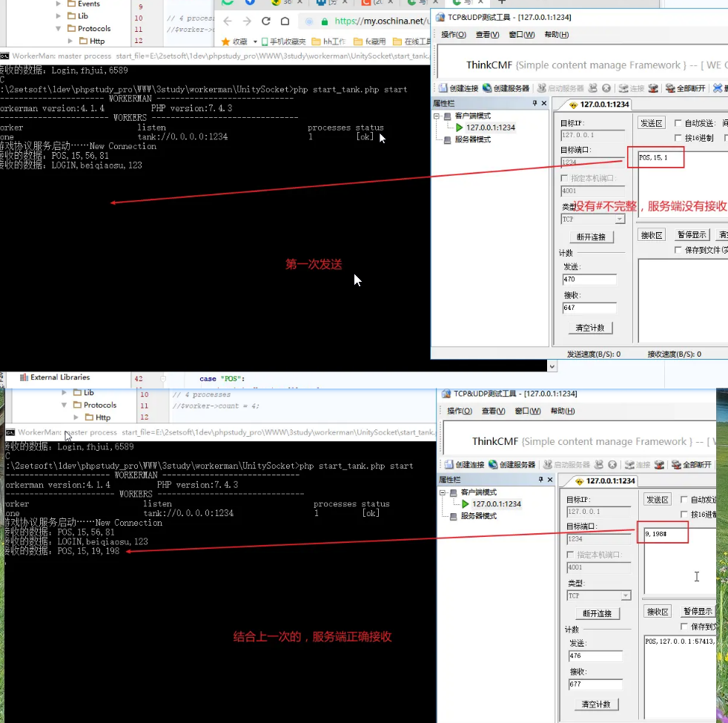Click 发送区 button beside POS,15,1 box
Screen dimensions: 728x723
(x=652, y=123)
